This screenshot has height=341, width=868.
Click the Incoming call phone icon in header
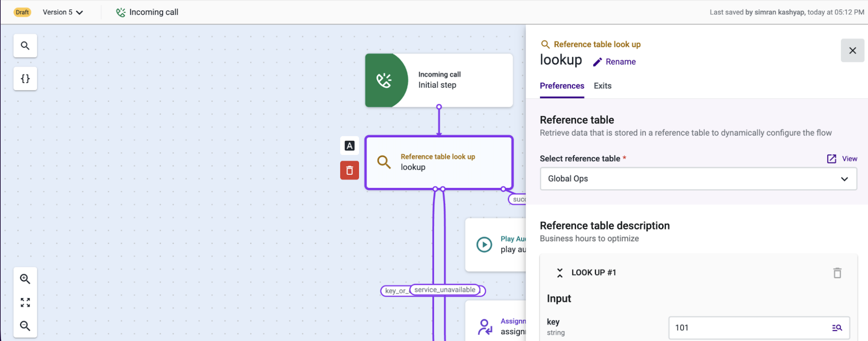[121, 12]
